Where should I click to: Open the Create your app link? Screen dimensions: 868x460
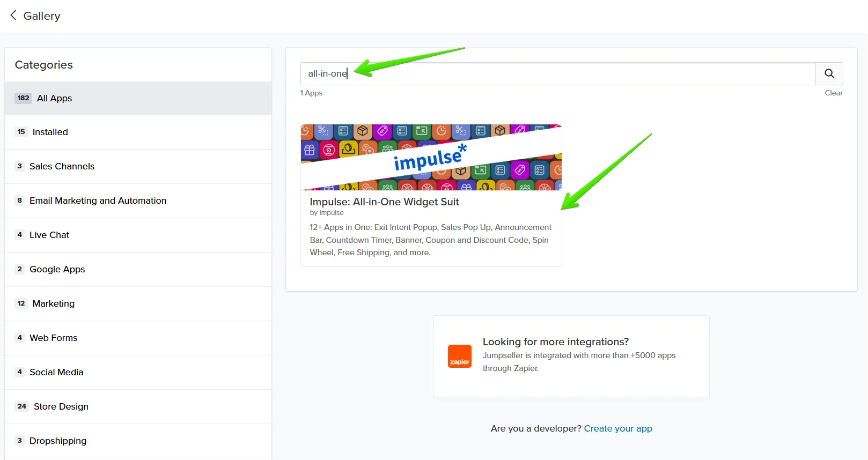[x=618, y=428]
